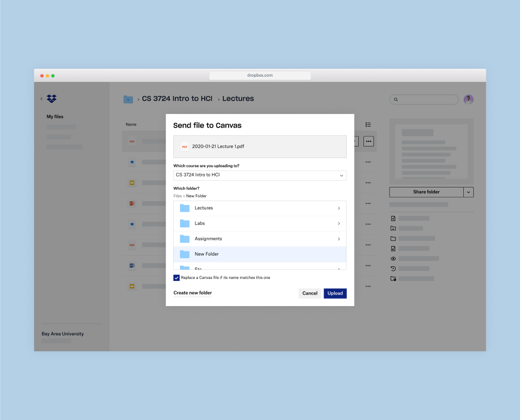Click the Cancel button
The width and height of the screenshot is (520, 420).
click(x=309, y=293)
